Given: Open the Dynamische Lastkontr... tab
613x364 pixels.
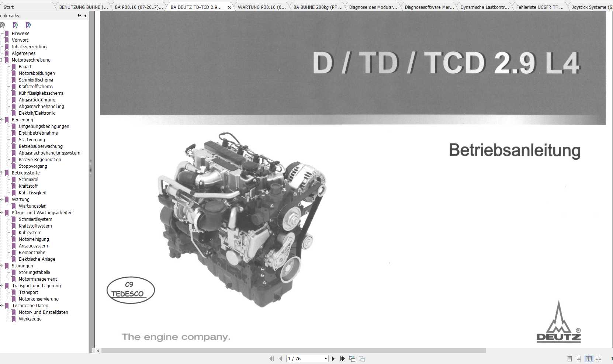Looking at the screenshot, I should tap(484, 7).
